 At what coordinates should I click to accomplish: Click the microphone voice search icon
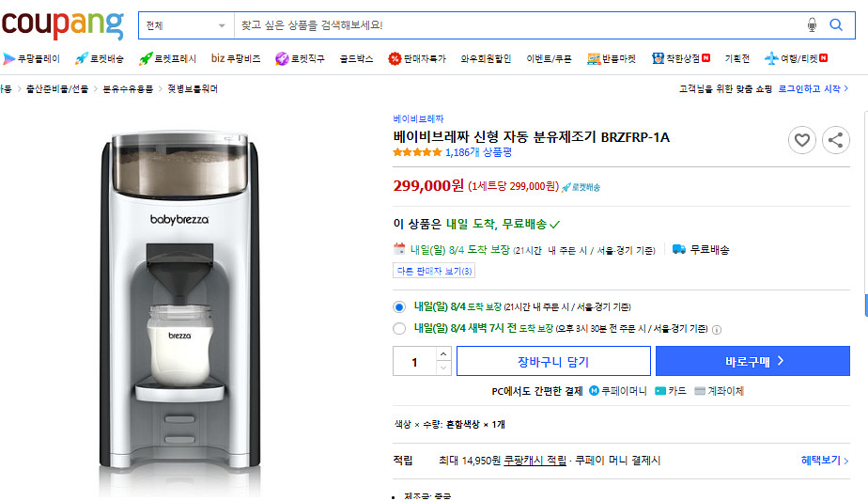point(812,24)
